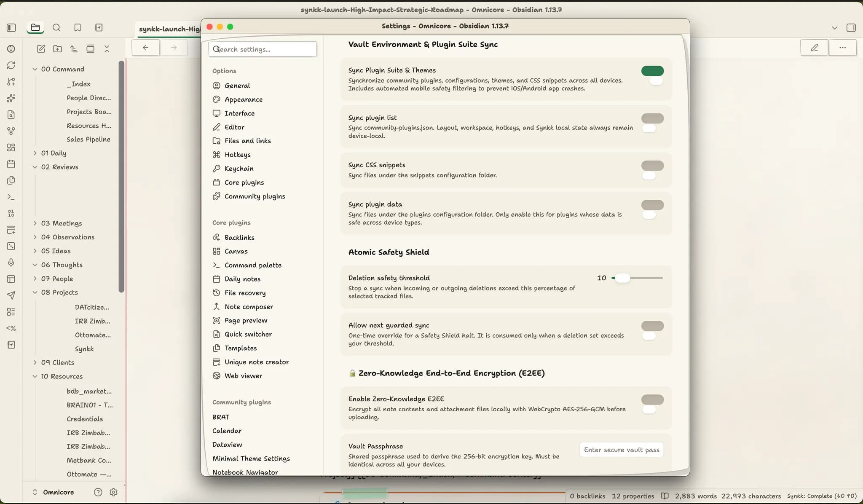Viewport: 863px width, 504px height.
Task: Open command palette terminal ribbon icon
Action: click(x=11, y=197)
